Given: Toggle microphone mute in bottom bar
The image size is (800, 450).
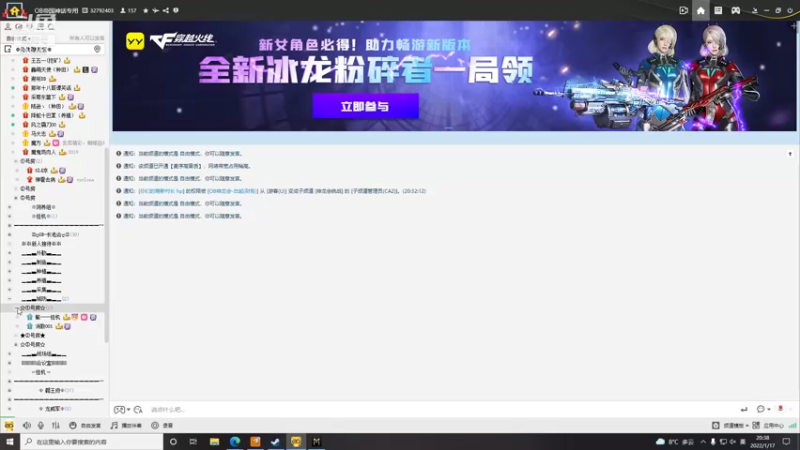Looking at the screenshot, I should tap(41, 426).
